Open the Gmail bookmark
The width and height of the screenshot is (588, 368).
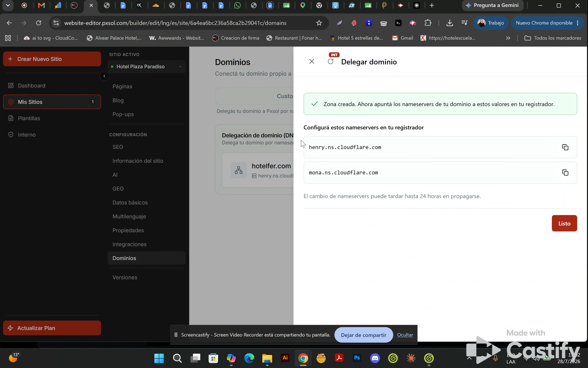coord(403,38)
